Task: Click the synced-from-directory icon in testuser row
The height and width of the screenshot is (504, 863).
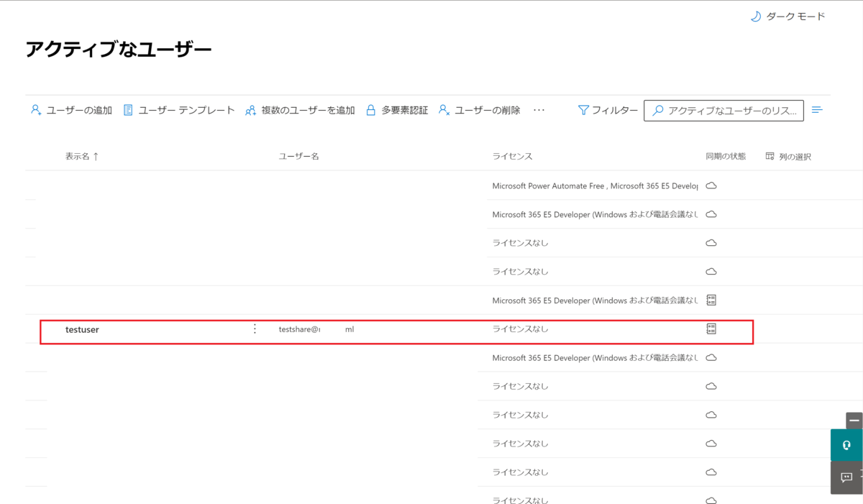Action: [x=711, y=329]
